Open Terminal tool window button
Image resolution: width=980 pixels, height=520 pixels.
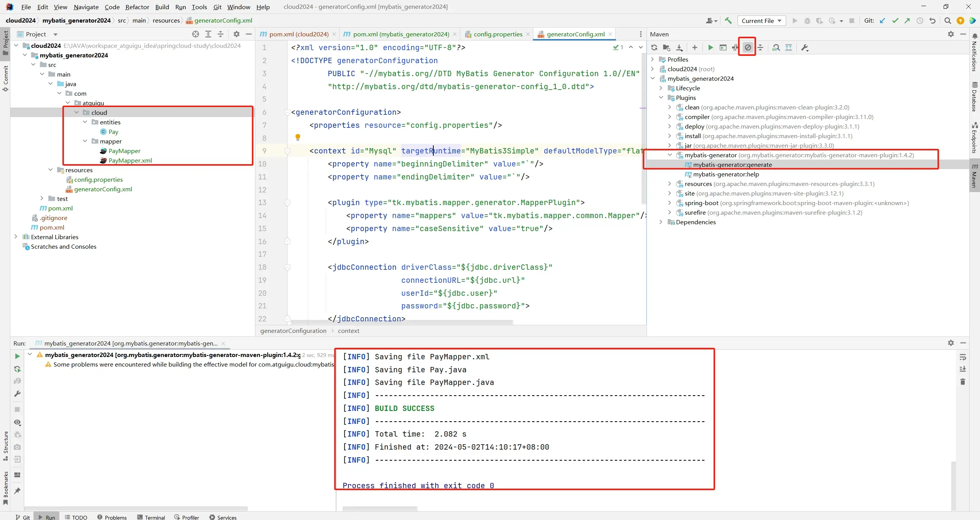point(151,517)
